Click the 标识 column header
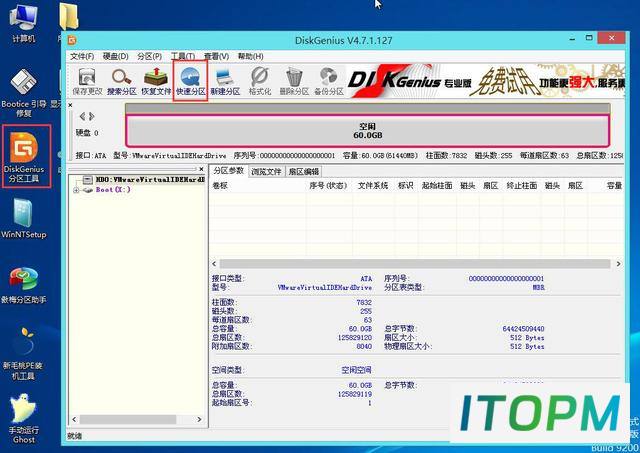The width and height of the screenshot is (640, 453). (406, 186)
